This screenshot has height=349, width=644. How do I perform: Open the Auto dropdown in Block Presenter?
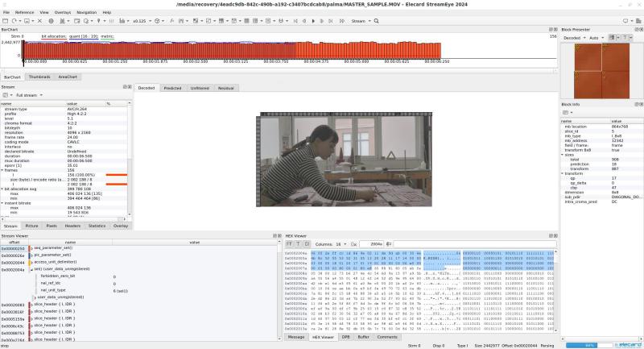[x=597, y=38]
